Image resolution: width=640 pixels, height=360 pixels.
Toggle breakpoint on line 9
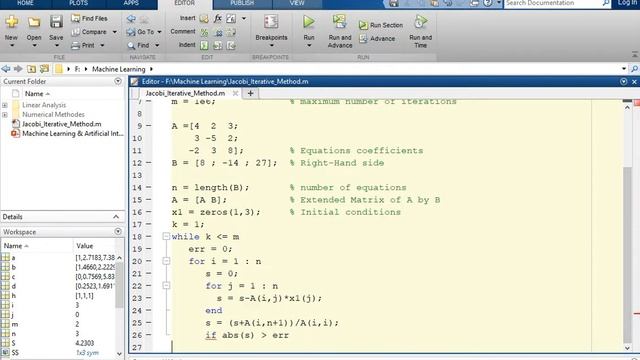(x=149, y=126)
